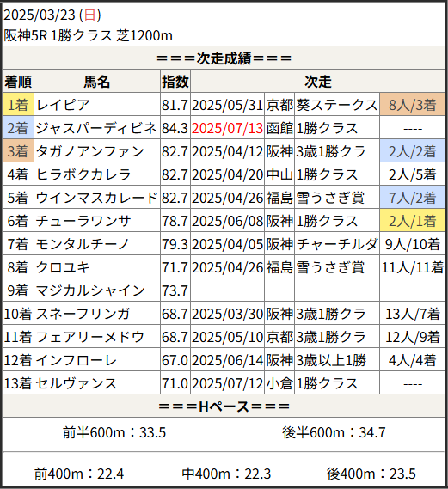Click the 着順 column header
The image size is (448, 489).
[18, 82]
